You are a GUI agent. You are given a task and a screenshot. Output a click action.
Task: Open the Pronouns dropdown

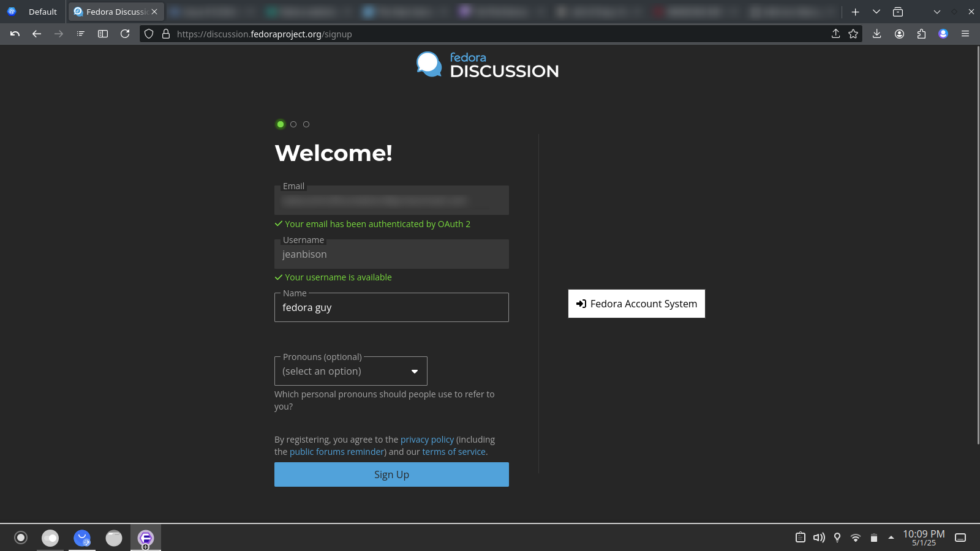click(x=351, y=371)
